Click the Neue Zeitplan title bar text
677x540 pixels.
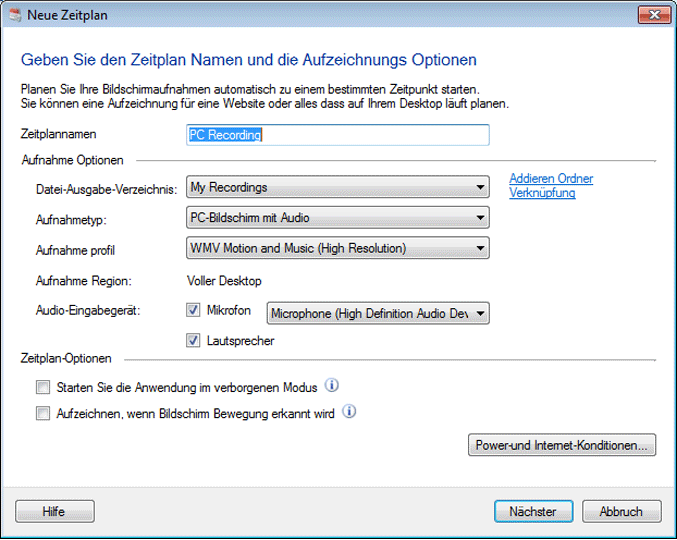pyautogui.click(x=70, y=15)
